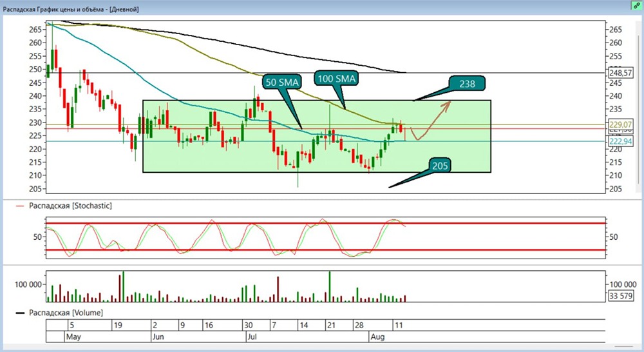The height and width of the screenshot is (352, 644).
Task: Click the black line swatch beside Volume legend
Action: point(20,313)
